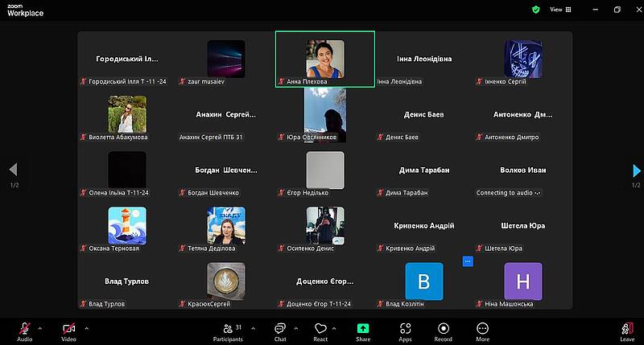This screenshot has width=644, height=345.
Task: Expand video settings chevron next to Video
Action: (x=86, y=327)
